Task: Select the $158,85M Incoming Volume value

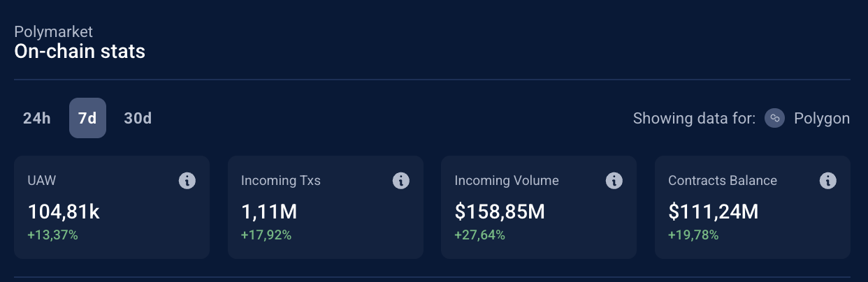Action: [500, 211]
